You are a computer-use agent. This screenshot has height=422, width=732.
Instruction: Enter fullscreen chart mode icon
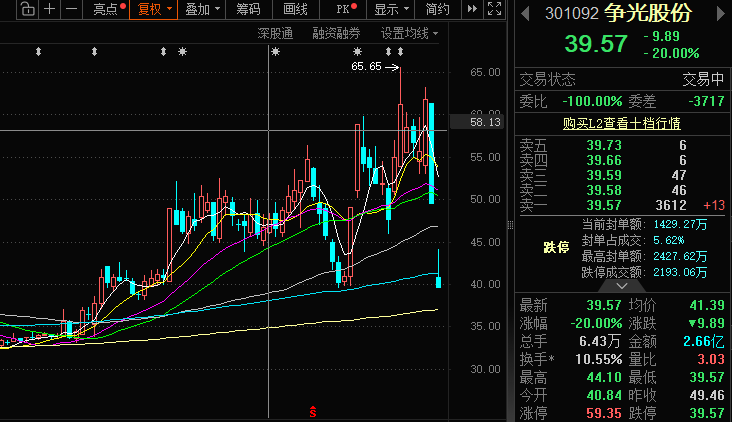tap(494, 9)
